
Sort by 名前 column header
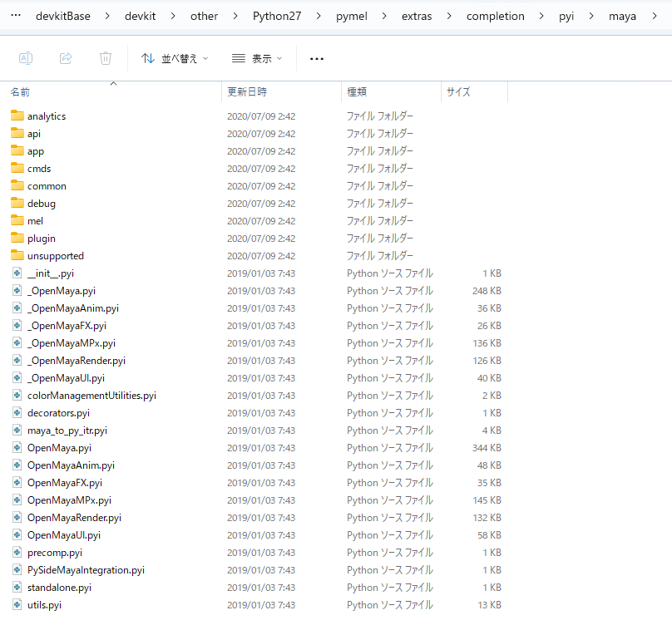(x=20, y=92)
